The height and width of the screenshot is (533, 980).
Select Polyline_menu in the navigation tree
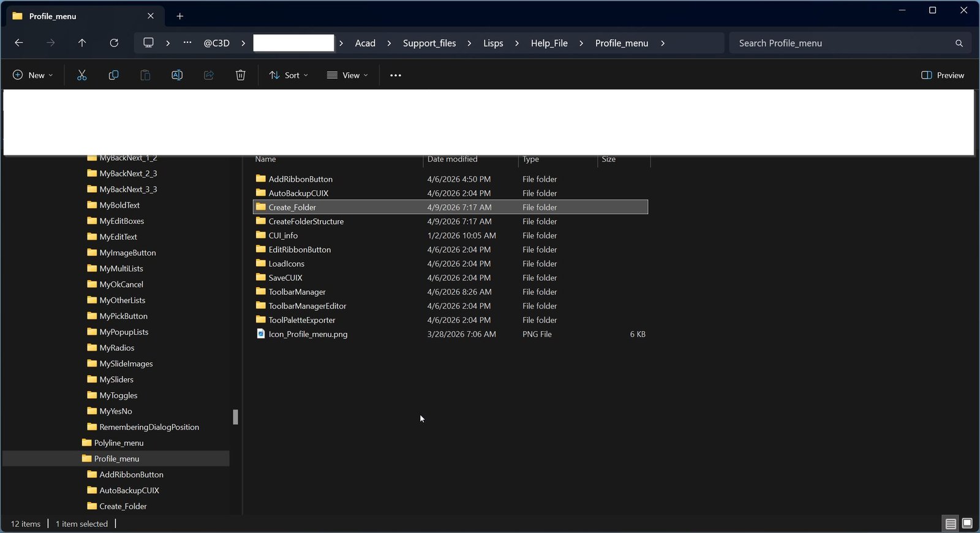[x=119, y=443]
